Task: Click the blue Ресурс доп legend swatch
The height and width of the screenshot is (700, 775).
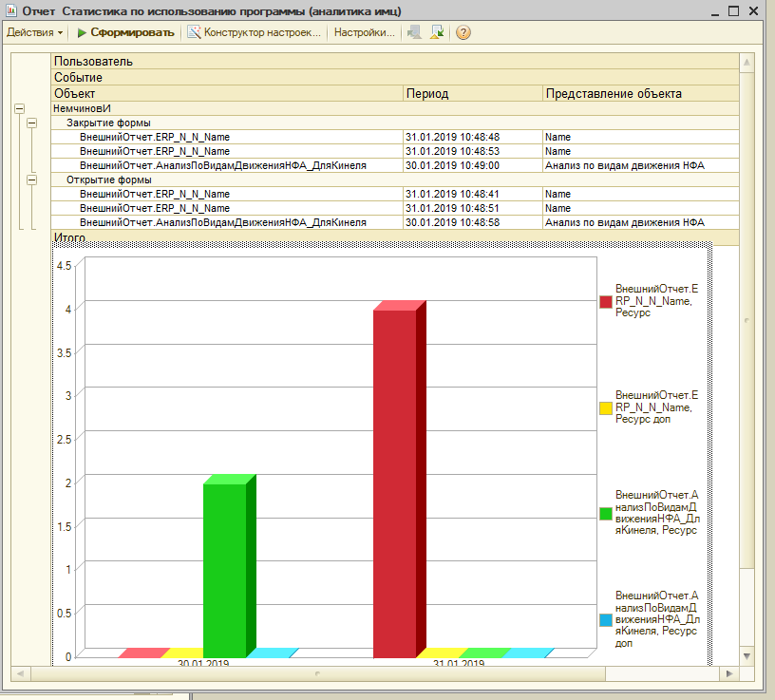Action: tap(605, 619)
